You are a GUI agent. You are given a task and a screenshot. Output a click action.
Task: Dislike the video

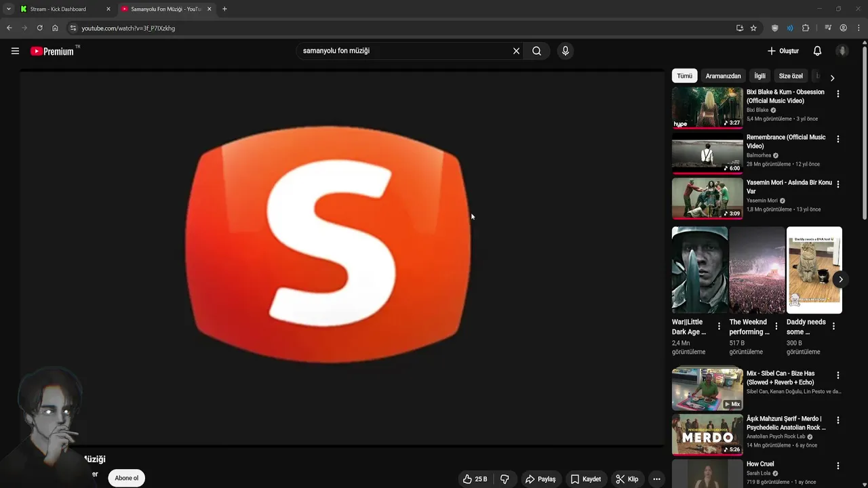pyautogui.click(x=505, y=479)
